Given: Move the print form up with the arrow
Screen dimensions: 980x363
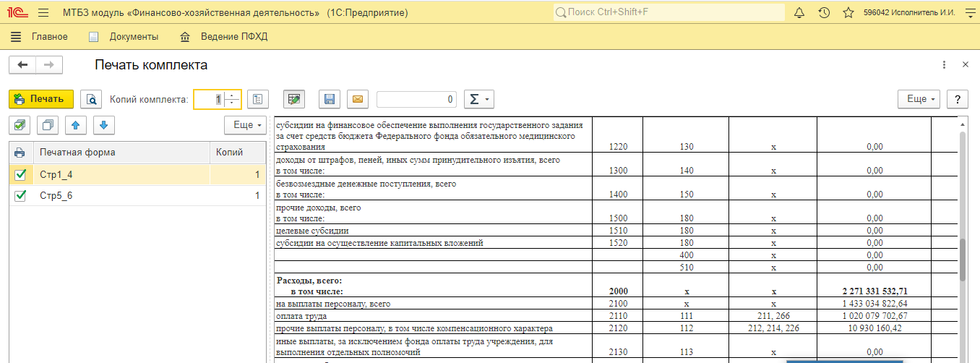Looking at the screenshot, I should pyautogui.click(x=76, y=126).
